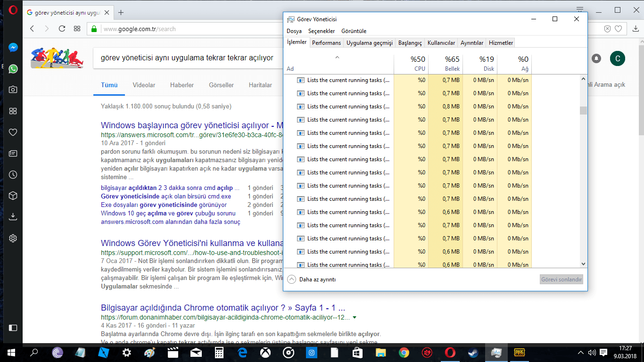
Task: Open History clock in Opera sidebar
Action: (13, 174)
